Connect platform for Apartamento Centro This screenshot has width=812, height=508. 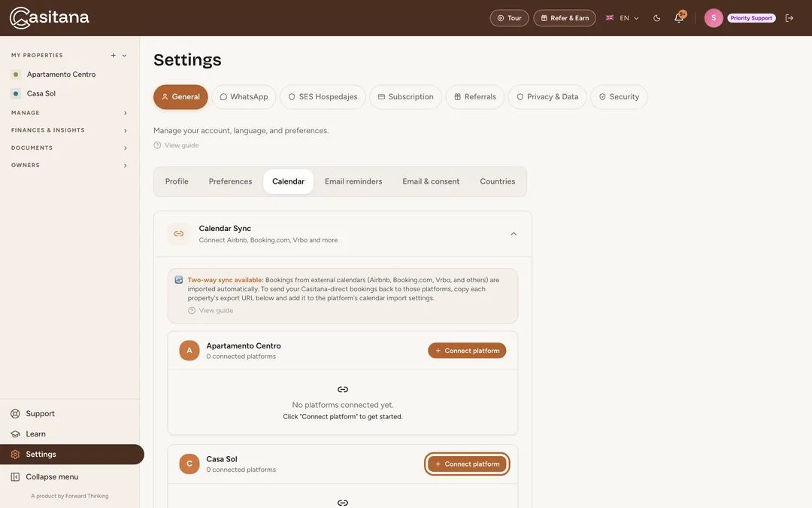pyautogui.click(x=467, y=351)
